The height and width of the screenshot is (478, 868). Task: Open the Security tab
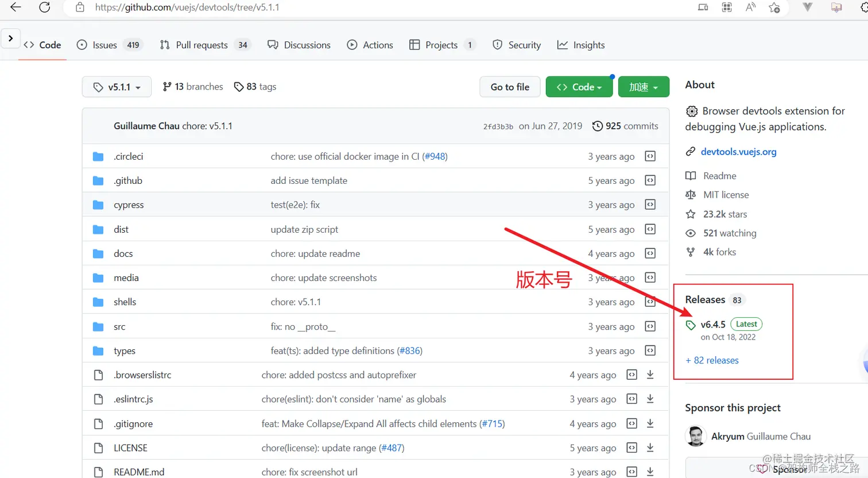(x=517, y=45)
